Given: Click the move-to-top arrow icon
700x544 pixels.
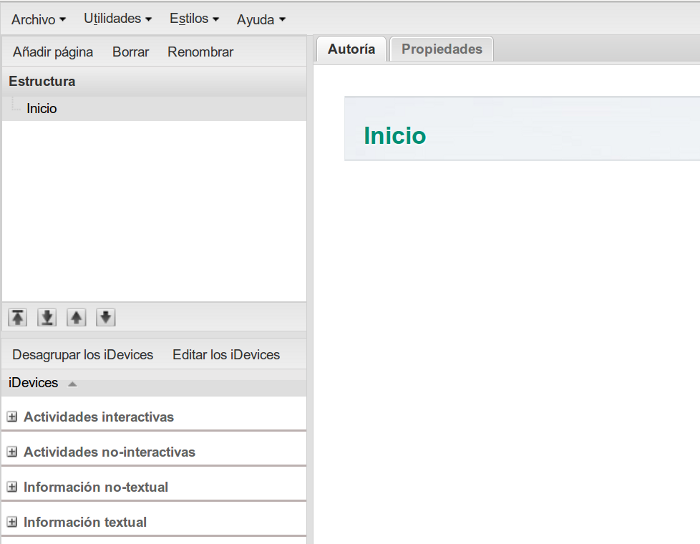Looking at the screenshot, I should (18, 318).
